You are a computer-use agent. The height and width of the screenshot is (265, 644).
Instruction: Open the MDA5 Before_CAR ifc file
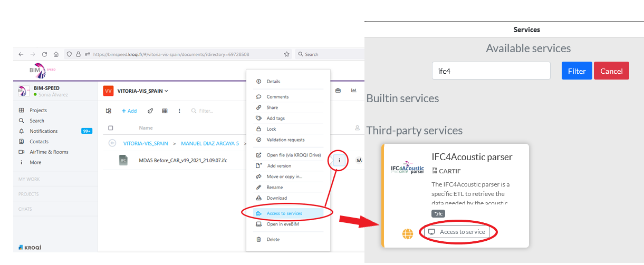[183, 160]
